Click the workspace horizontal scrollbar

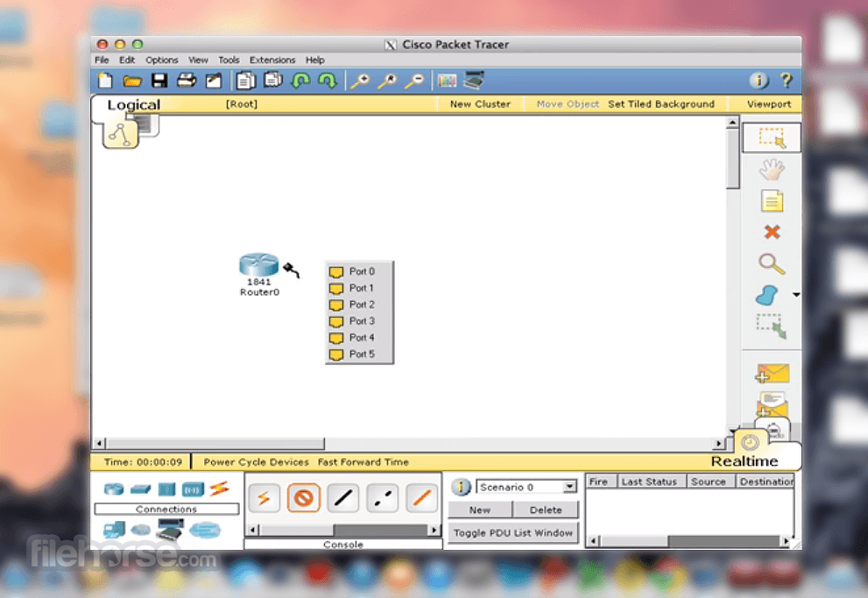click(x=215, y=443)
